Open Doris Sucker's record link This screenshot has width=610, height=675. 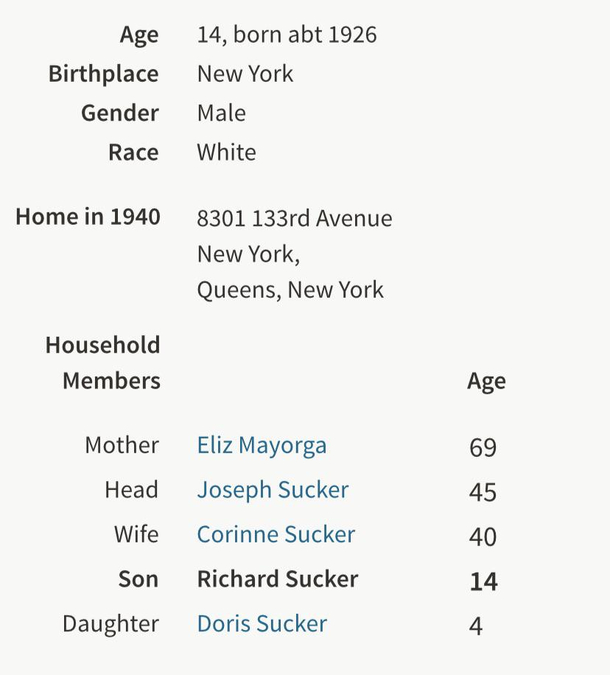point(261,624)
